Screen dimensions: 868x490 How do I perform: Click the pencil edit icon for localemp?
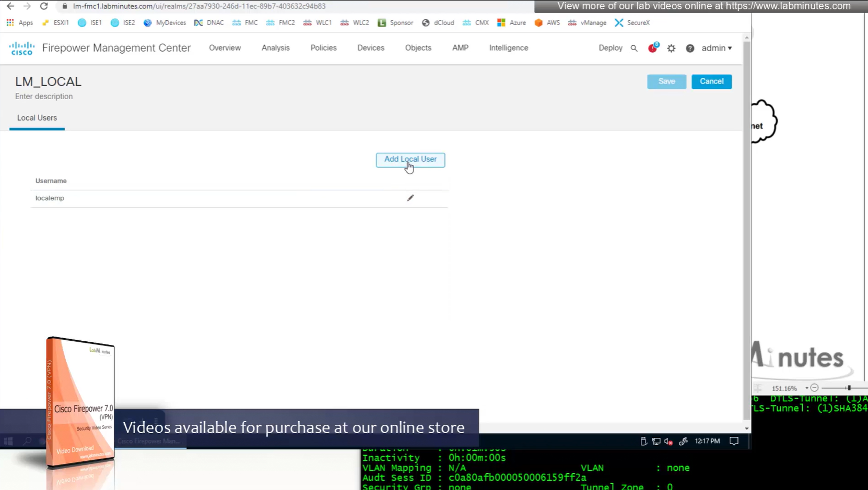point(410,198)
